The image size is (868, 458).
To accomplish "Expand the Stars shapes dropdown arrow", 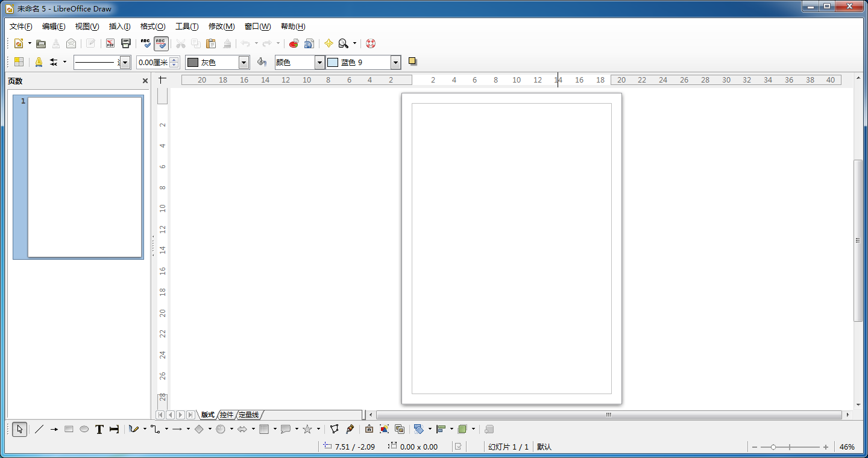I will click(x=318, y=429).
